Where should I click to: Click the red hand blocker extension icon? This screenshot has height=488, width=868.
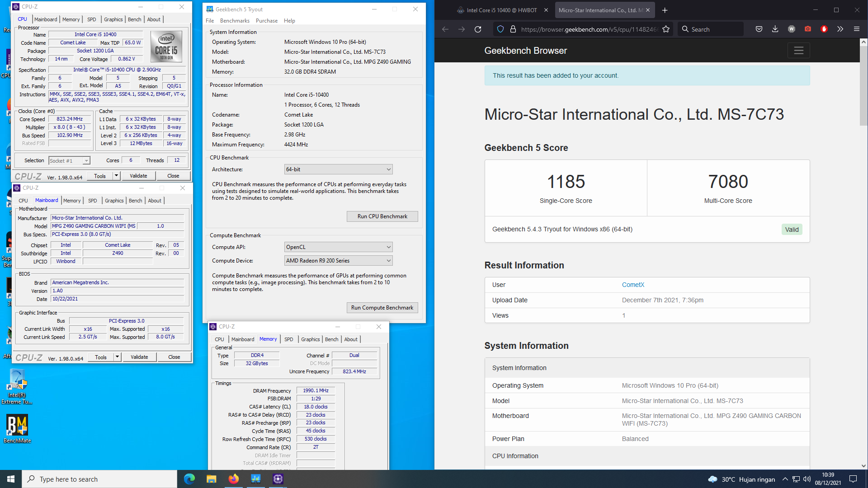824,29
